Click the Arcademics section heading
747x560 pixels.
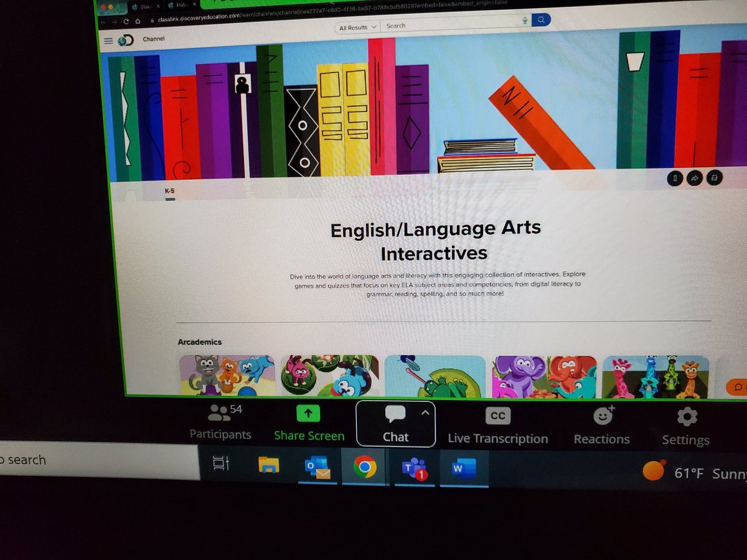(x=199, y=342)
